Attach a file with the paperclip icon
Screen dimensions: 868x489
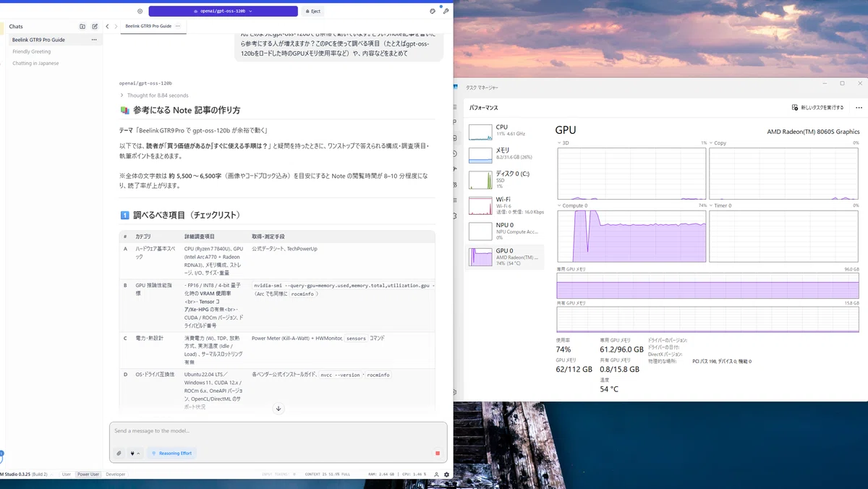click(119, 454)
